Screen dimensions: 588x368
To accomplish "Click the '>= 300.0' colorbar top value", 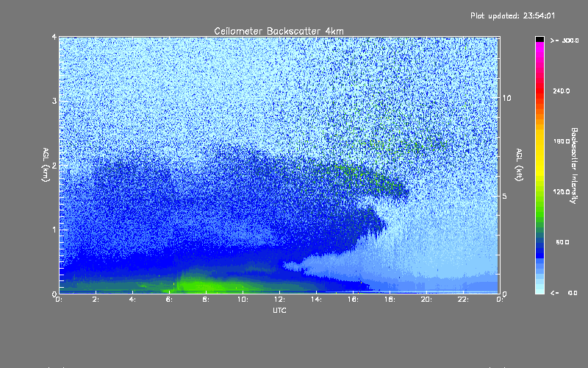I will coord(564,40).
